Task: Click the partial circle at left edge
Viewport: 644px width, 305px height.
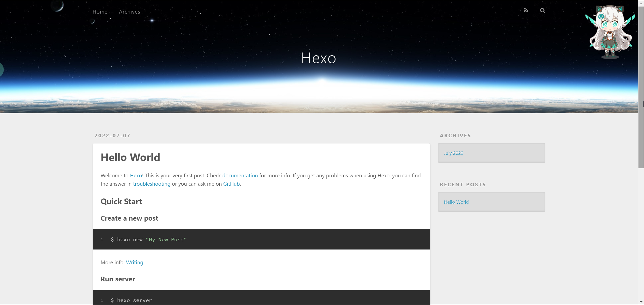Action: 1,70
